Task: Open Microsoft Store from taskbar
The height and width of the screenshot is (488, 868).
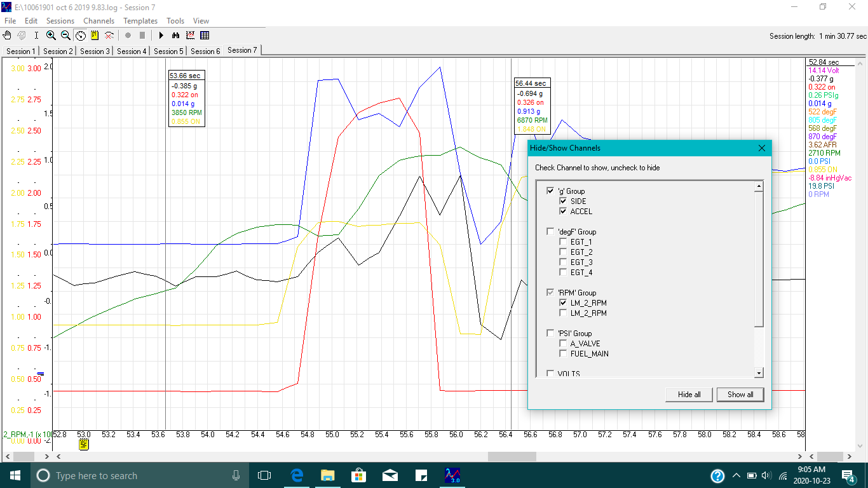Action: (x=358, y=475)
